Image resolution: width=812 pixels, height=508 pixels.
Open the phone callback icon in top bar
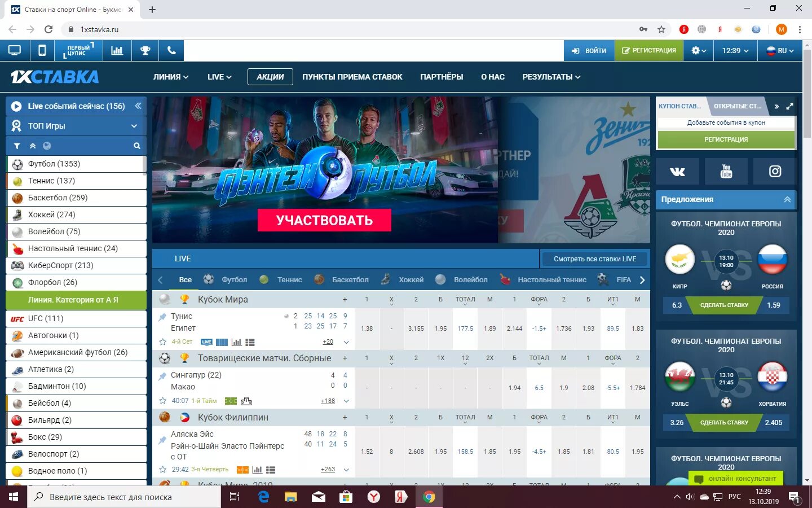tap(171, 50)
